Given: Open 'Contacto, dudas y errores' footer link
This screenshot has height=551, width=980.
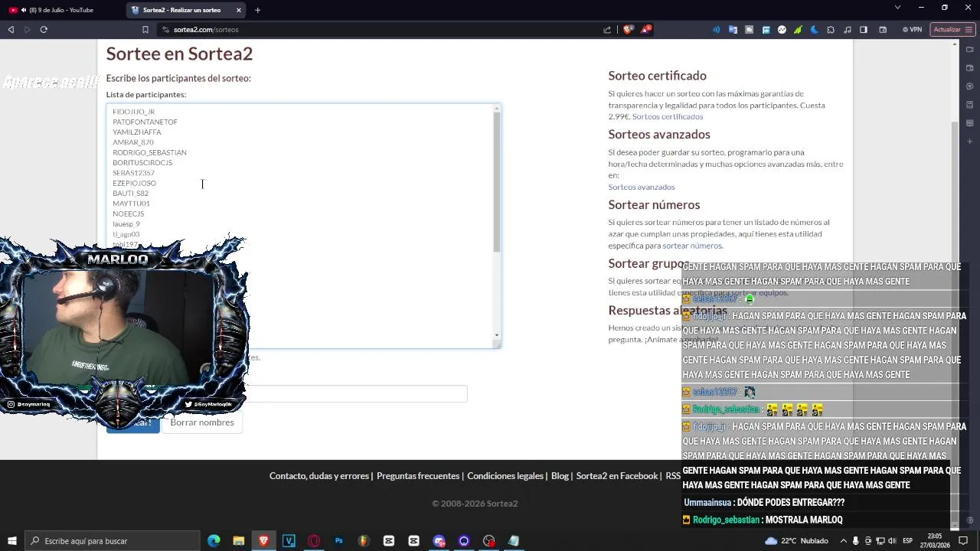Looking at the screenshot, I should (x=319, y=476).
